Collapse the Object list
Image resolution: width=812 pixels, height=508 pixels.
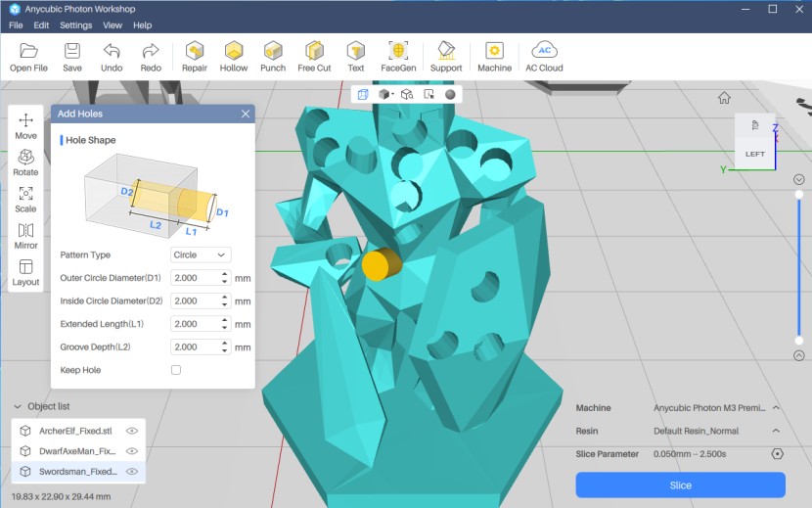point(18,406)
